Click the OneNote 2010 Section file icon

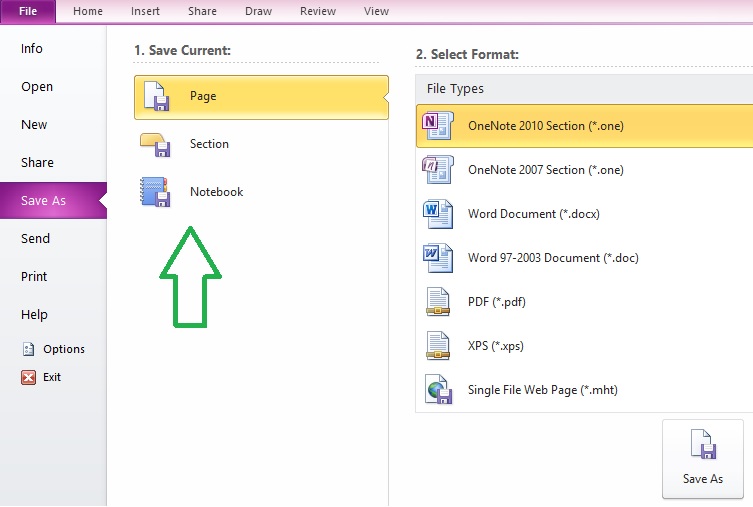437,126
